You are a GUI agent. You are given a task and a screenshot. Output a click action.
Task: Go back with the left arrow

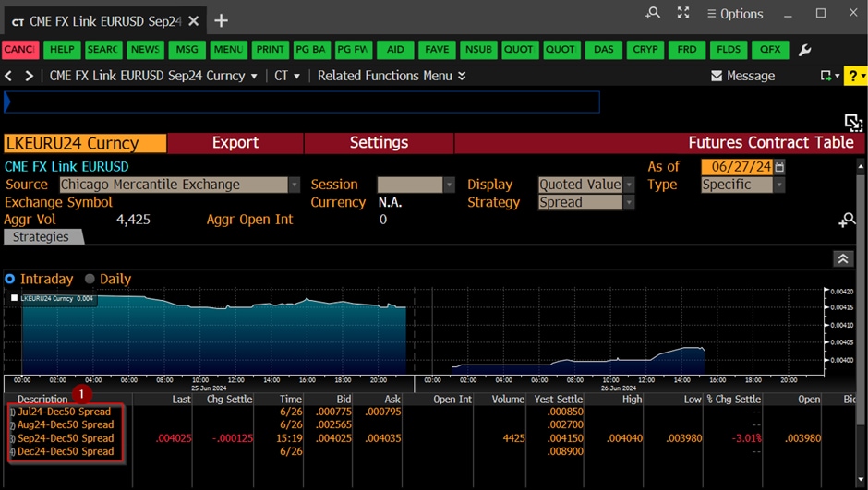click(9, 76)
